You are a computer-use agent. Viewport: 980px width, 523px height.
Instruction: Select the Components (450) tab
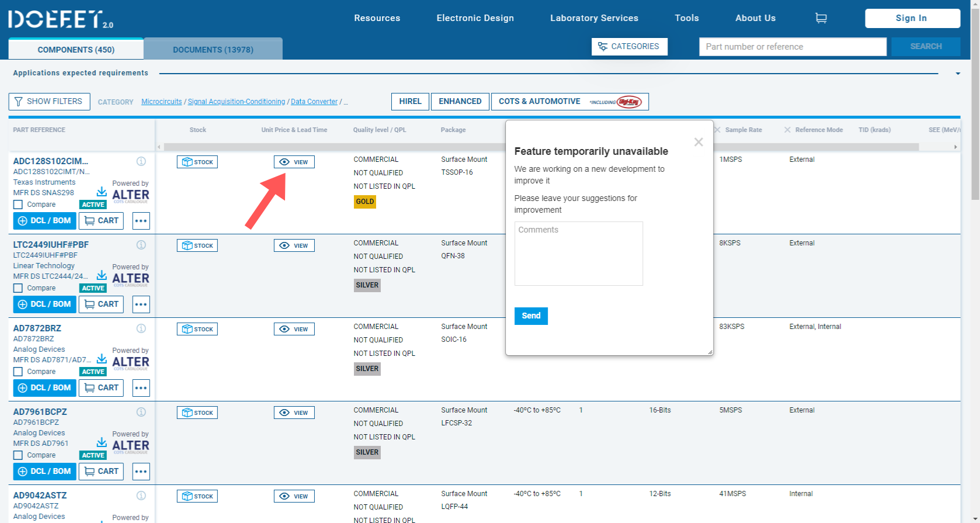(x=76, y=50)
